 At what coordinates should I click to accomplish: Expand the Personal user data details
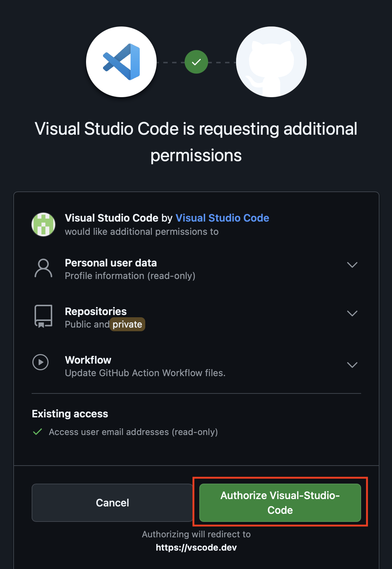coord(352,265)
